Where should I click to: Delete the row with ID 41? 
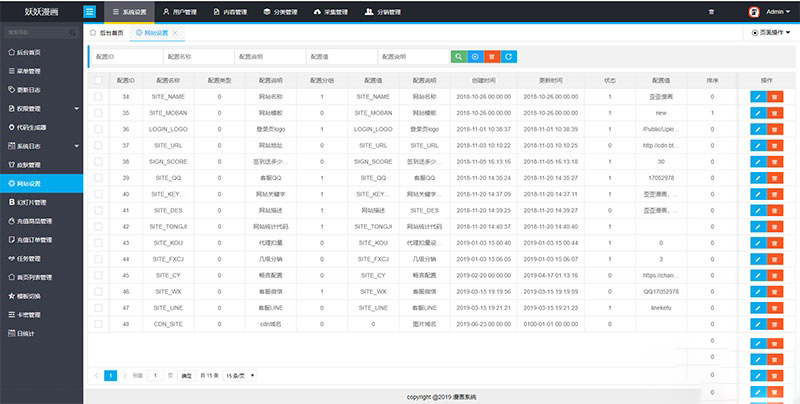click(x=774, y=211)
